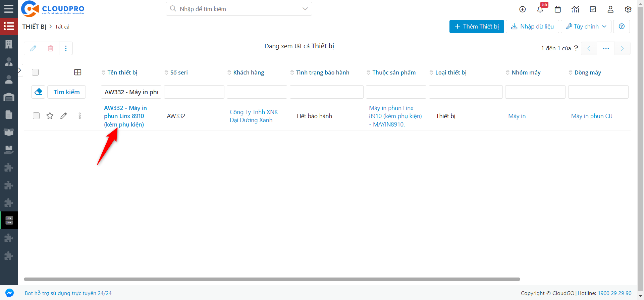644x300 pixels.
Task: Focus the Số seri filter field
Action: (x=194, y=92)
